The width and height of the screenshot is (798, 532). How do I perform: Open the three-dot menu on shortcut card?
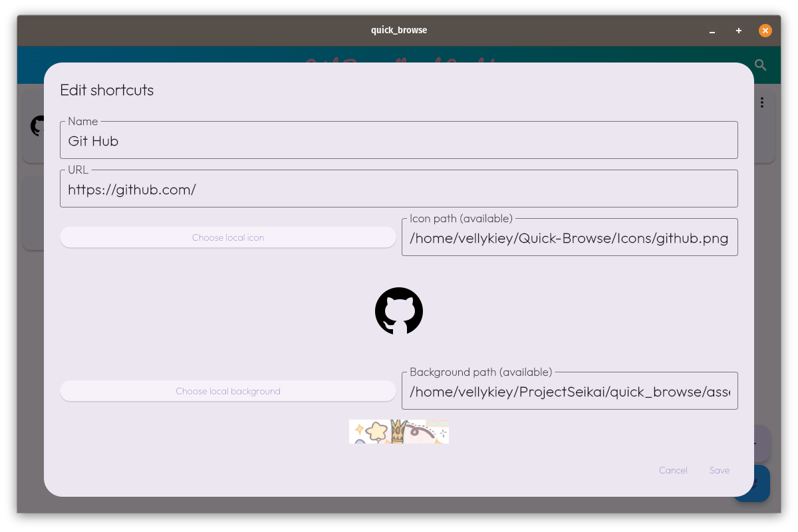pyautogui.click(x=762, y=102)
